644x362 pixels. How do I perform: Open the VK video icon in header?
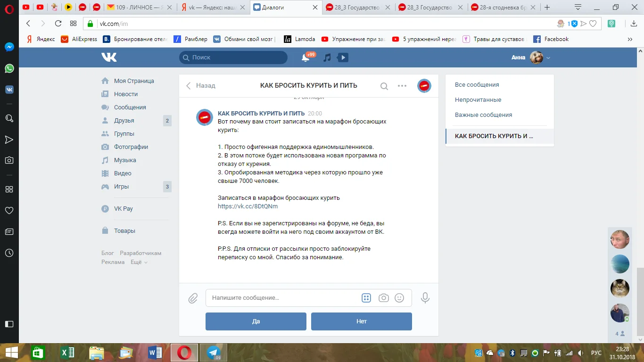click(x=343, y=58)
